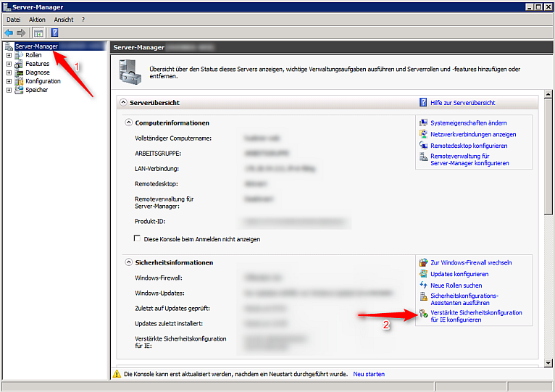Expand the Diagnose tree node

click(x=9, y=72)
